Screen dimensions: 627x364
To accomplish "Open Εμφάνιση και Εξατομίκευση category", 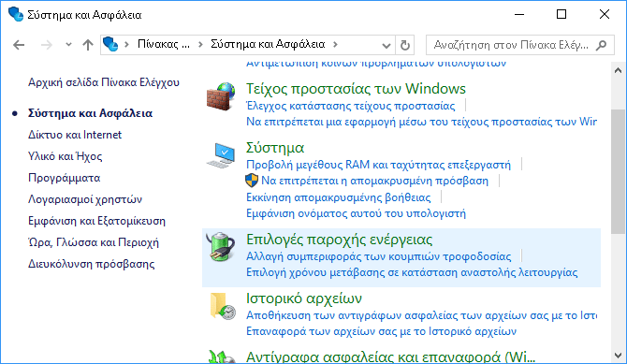I will click(96, 221).
